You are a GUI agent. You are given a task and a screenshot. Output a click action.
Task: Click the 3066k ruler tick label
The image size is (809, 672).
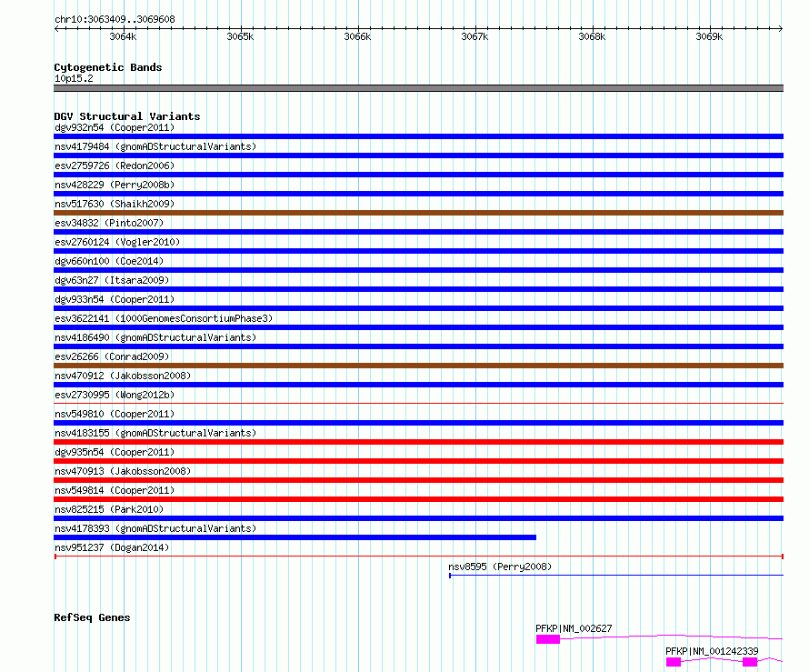click(x=357, y=36)
